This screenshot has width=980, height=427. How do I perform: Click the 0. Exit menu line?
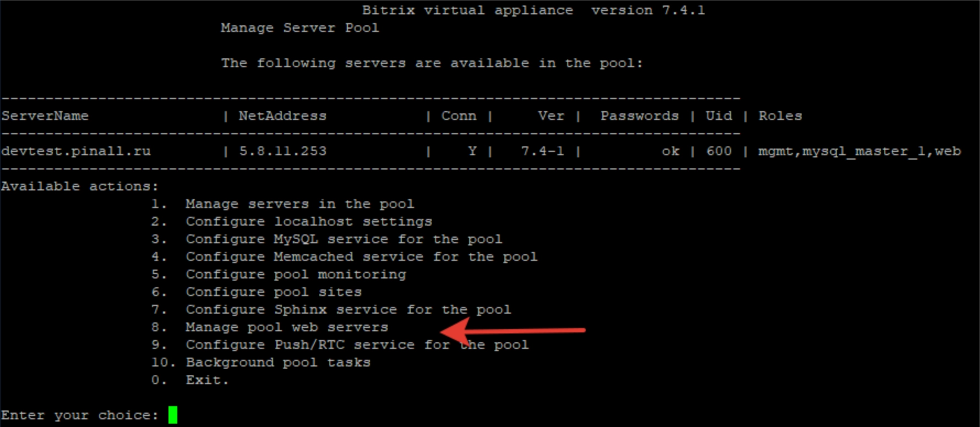pos(190,380)
